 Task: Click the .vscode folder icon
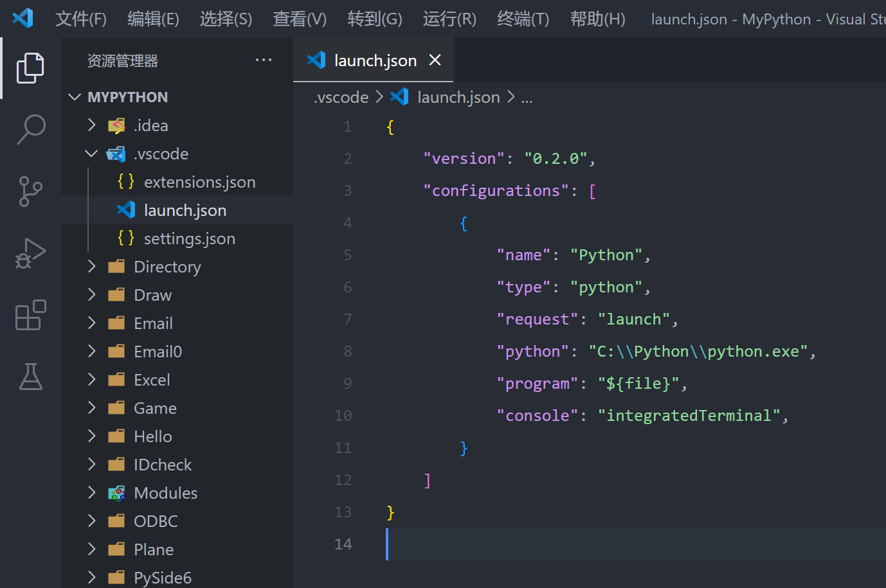(116, 154)
